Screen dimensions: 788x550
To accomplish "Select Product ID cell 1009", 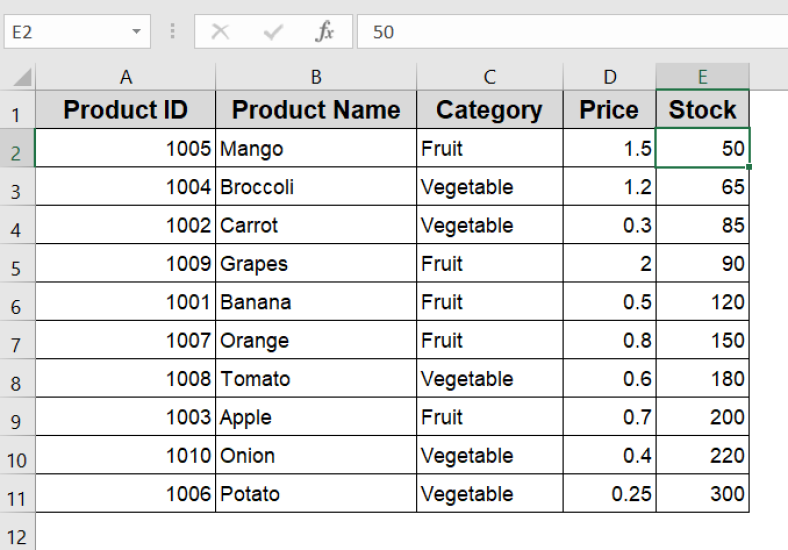I will point(125,264).
